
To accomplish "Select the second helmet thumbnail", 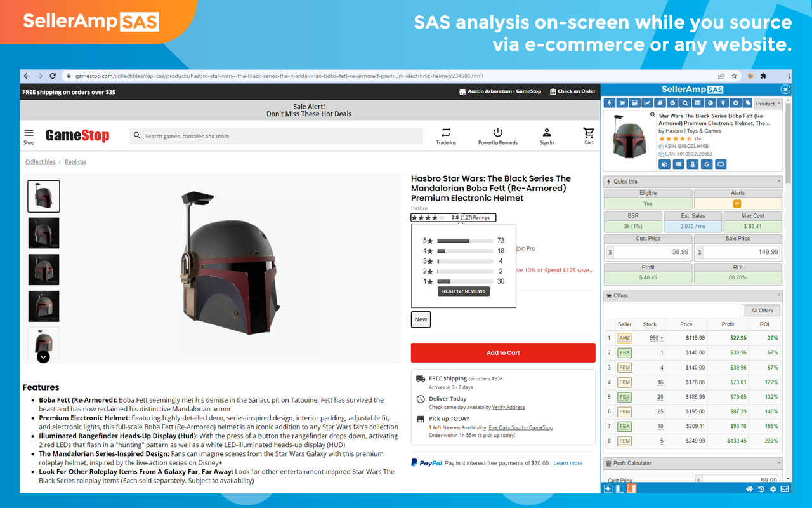I will (x=44, y=233).
